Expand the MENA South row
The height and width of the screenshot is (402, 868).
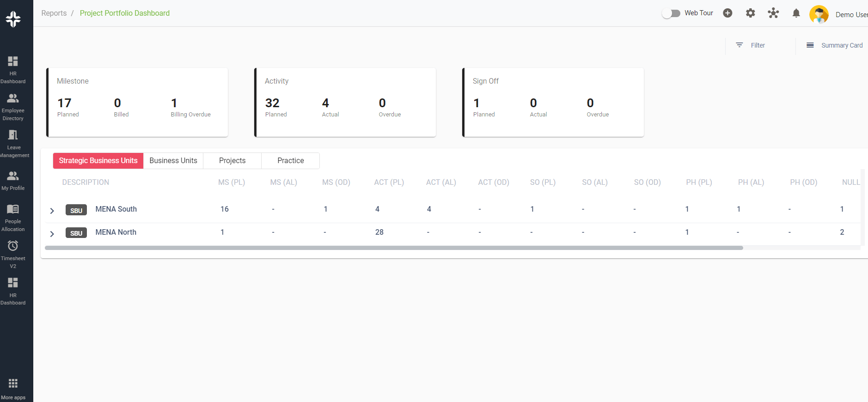click(52, 211)
